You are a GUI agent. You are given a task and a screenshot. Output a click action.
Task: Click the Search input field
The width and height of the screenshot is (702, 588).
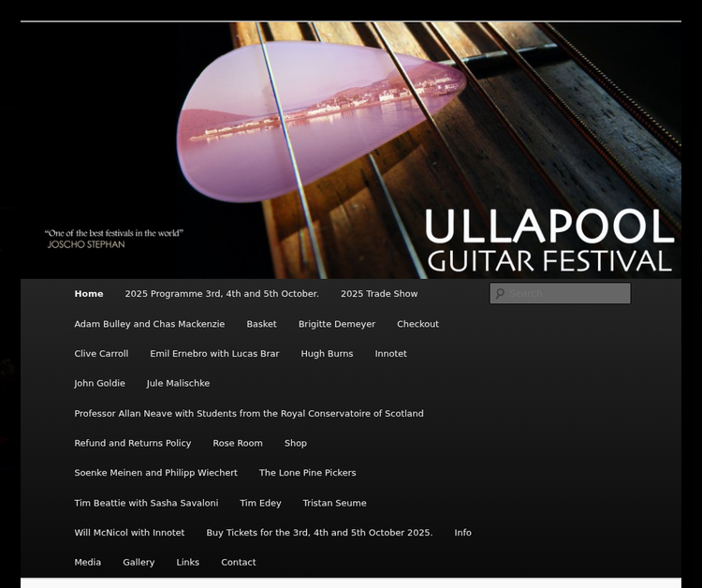(567, 294)
